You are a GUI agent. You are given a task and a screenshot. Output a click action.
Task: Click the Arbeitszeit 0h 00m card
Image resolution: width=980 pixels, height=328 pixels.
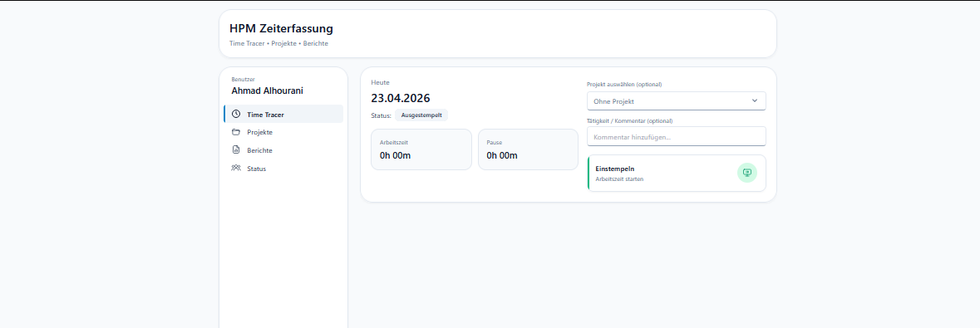(421, 149)
